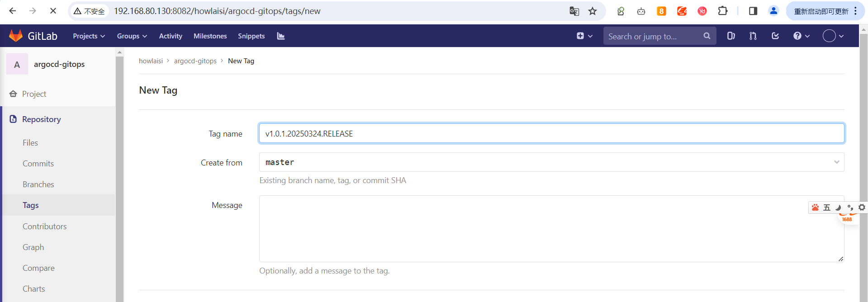Go to Branches in the sidebar
Image resolution: width=868 pixels, height=302 pixels.
point(38,184)
